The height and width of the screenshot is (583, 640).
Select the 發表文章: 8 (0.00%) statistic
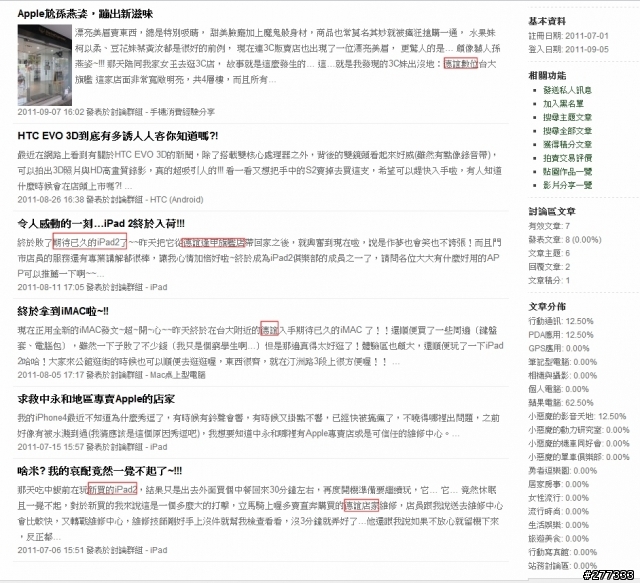(x=564, y=240)
